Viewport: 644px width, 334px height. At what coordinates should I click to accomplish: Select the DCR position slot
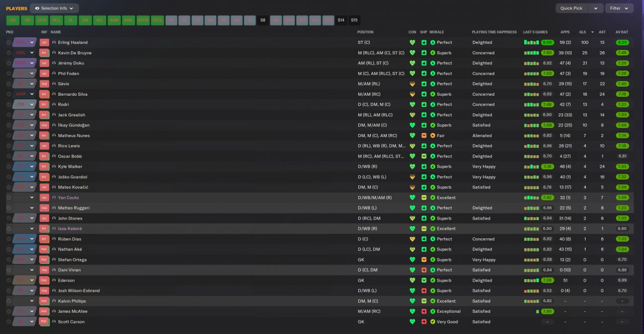42,20
